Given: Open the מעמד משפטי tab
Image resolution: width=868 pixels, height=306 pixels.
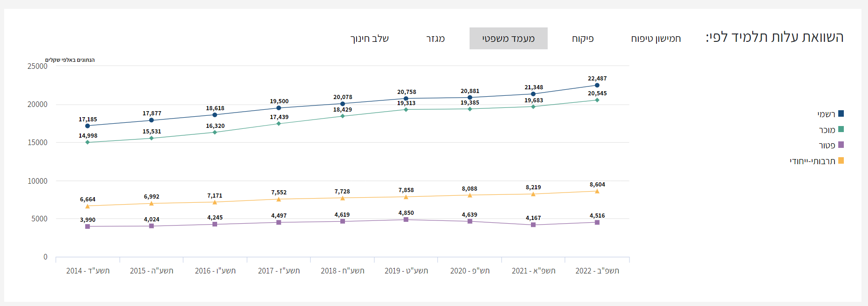Looking at the screenshot, I should click(x=508, y=39).
